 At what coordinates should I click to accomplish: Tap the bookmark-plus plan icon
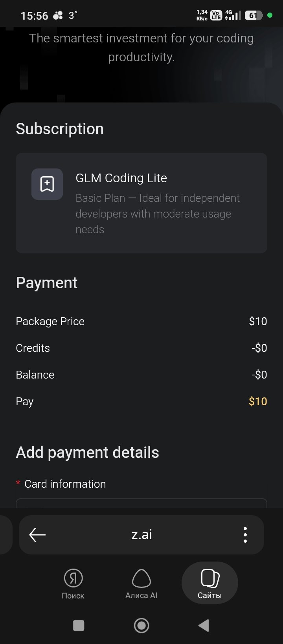tap(47, 184)
